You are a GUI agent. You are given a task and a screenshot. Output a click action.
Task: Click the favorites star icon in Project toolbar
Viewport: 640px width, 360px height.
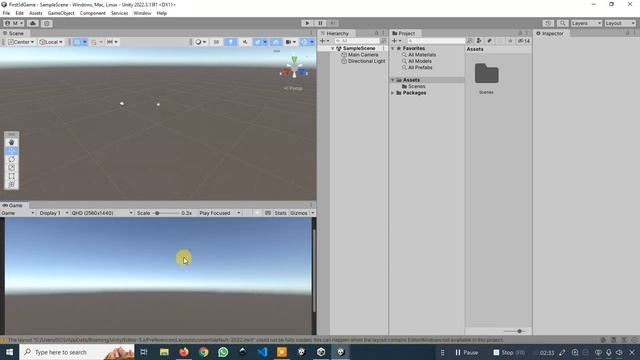pos(510,41)
